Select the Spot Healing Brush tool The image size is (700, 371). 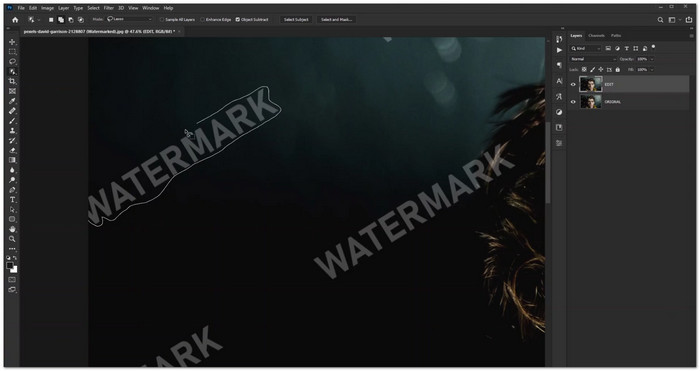pos(12,111)
